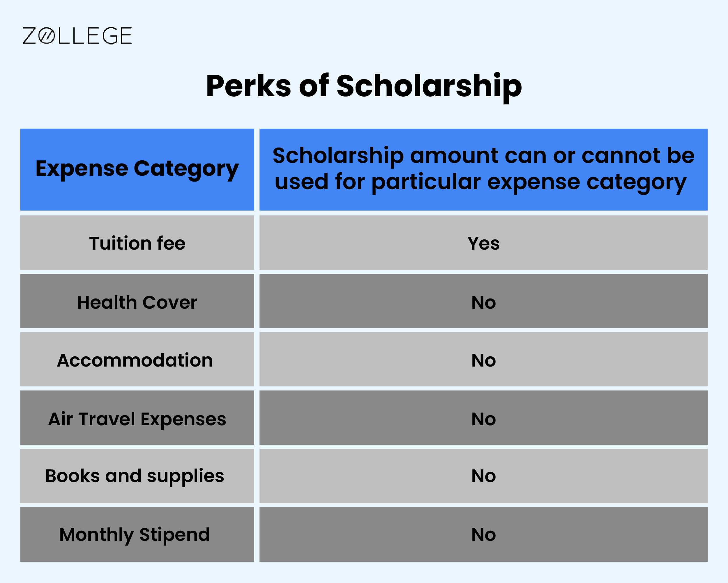Select the Health Cover cell

(137, 301)
